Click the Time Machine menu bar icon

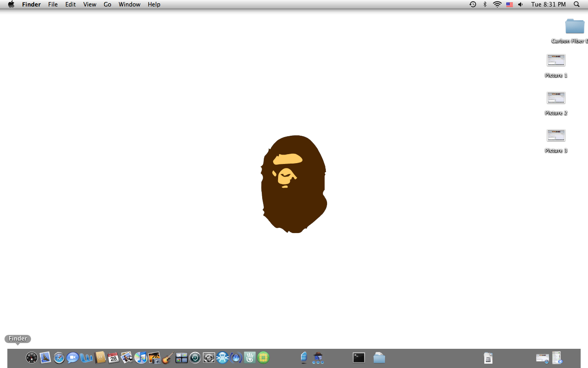[x=473, y=4]
